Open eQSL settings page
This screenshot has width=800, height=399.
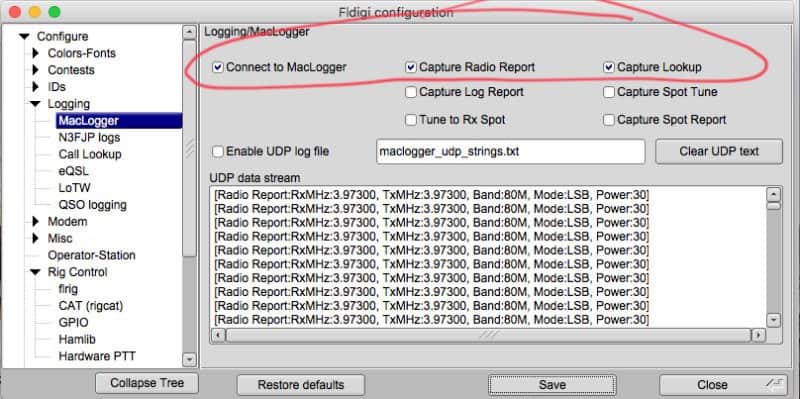click(x=73, y=171)
